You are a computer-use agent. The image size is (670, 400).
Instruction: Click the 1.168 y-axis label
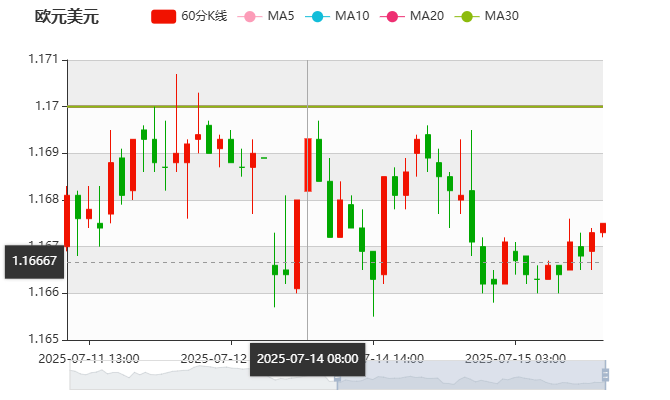pos(43,199)
